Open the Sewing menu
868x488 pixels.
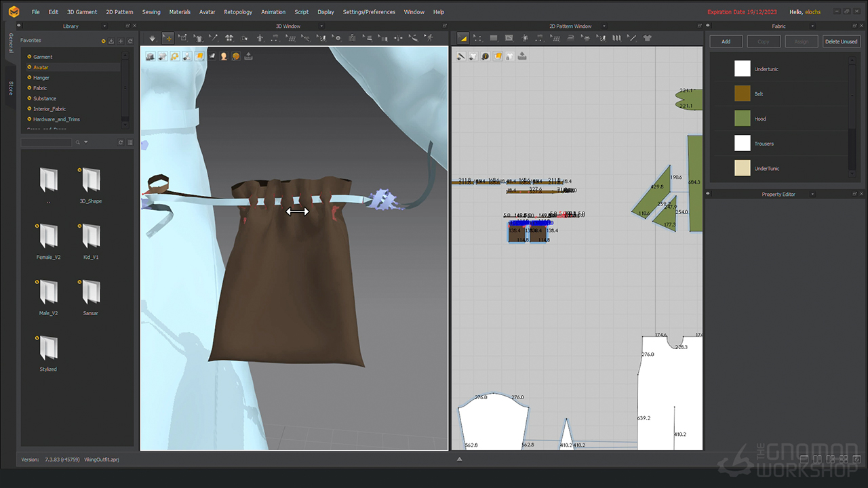click(151, 12)
